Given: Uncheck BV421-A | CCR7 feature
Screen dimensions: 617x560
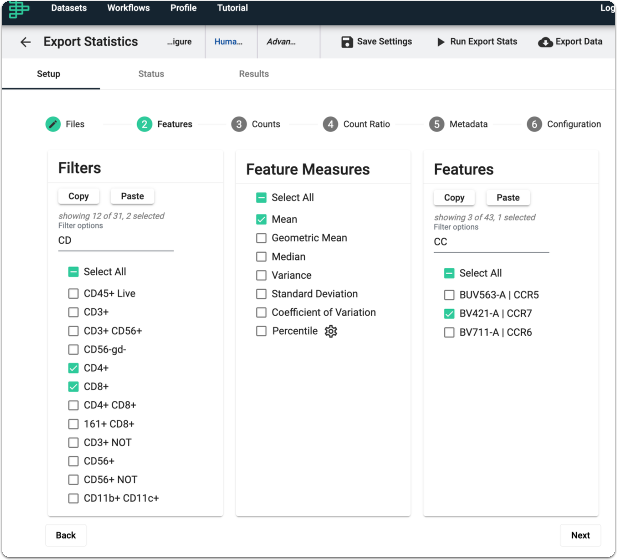Looking at the screenshot, I should (449, 314).
